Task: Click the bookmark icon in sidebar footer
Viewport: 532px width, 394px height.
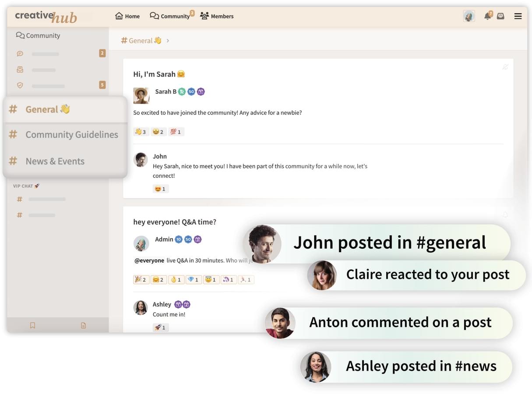Action: 32,325
